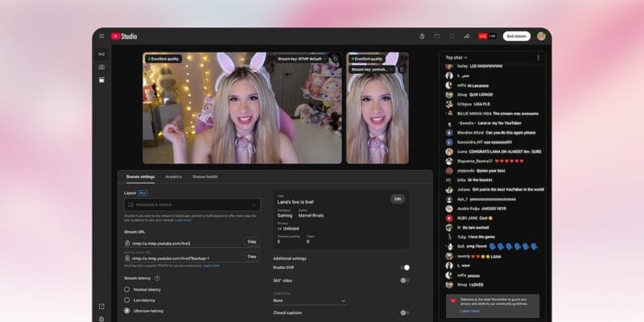
Task: Toggle the 360° video switch
Action: (405, 280)
